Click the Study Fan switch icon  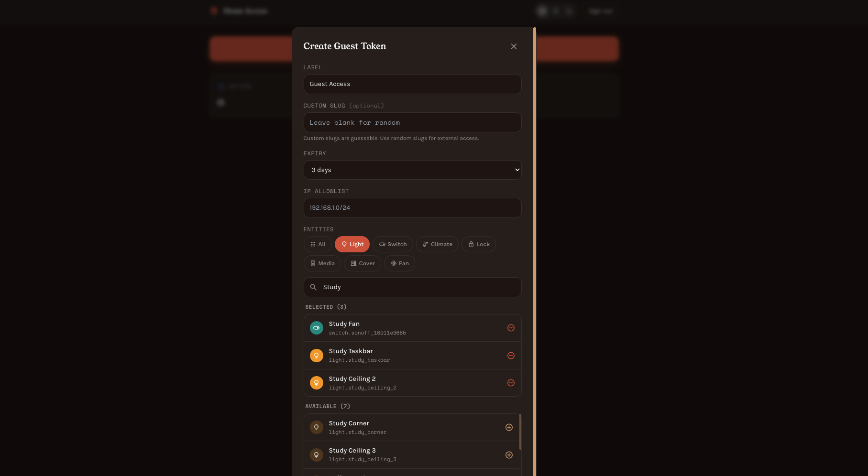pos(317,328)
